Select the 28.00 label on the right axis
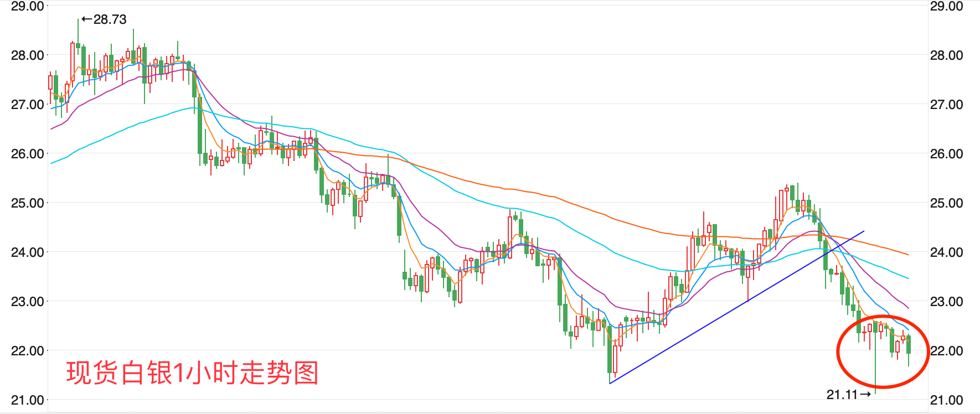Image resolution: width=980 pixels, height=414 pixels. [x=946, y=55]
